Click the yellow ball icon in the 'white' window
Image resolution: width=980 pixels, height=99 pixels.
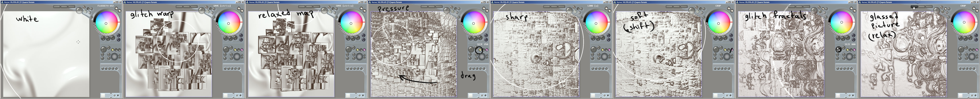click(x=112, y=50)
